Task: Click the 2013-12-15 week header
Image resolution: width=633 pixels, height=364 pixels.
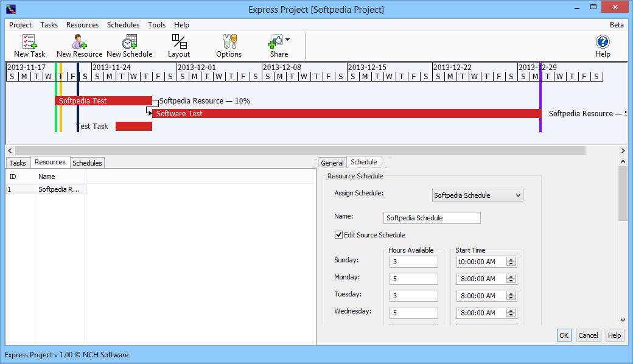Action: [x=367, y=68]
